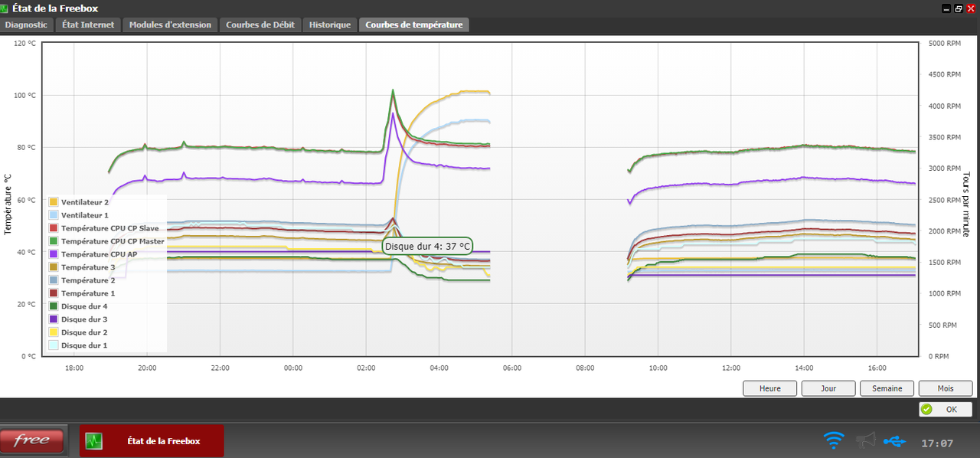Show the Semaine time range

(x=887, y=388)
